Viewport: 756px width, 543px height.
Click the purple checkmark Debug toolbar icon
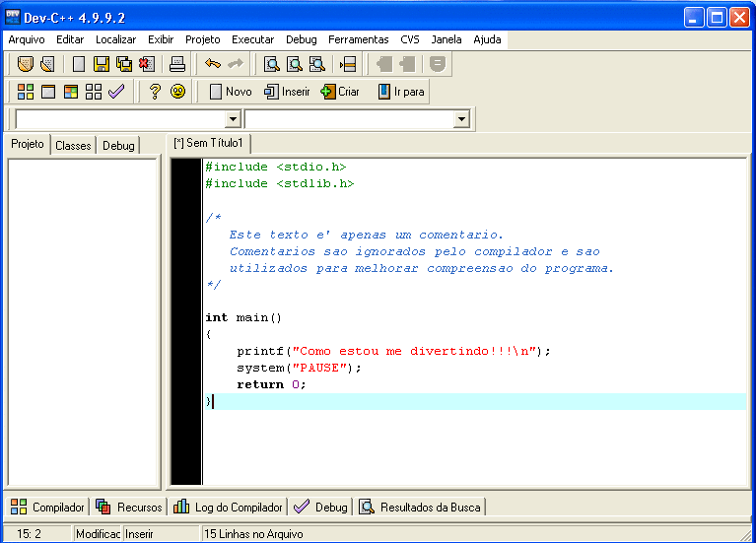(116, 92)
